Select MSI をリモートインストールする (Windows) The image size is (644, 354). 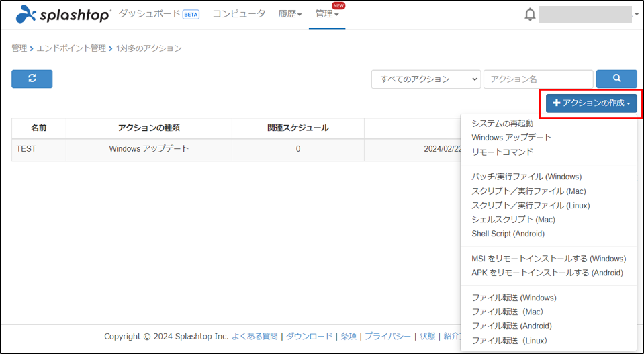(549, 259)
